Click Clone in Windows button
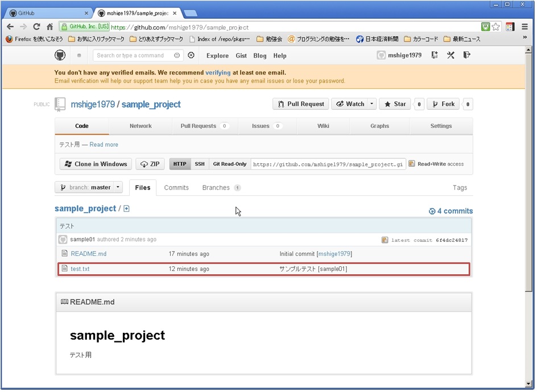 [x=96, y=164]
